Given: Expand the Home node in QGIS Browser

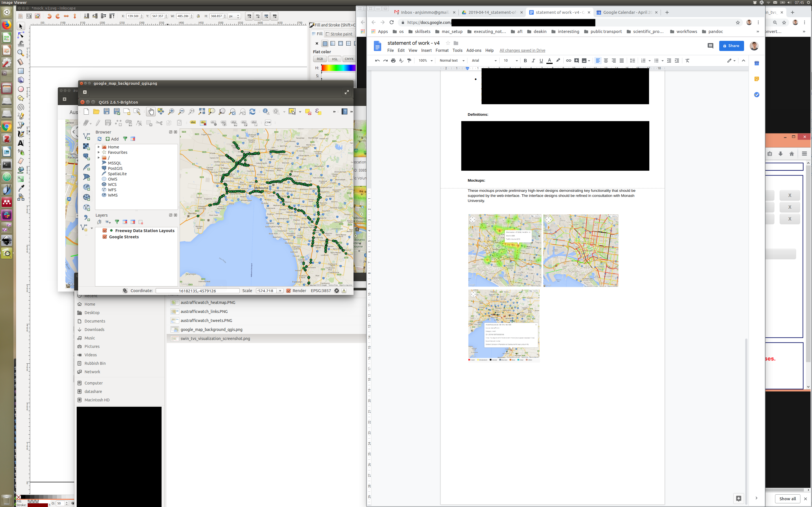Looking at the screenshot, I should pyautogui.click(x=99, y=147).
